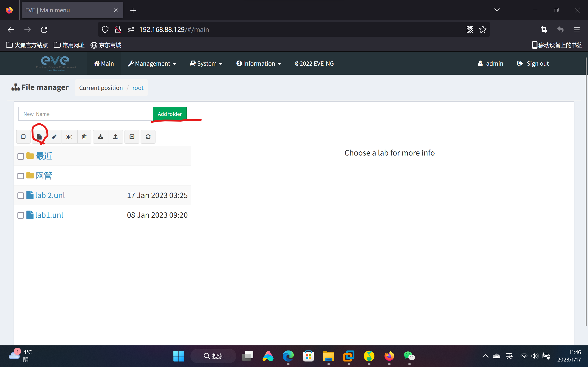Expand the Management dropdown menu

click(152, 64)
